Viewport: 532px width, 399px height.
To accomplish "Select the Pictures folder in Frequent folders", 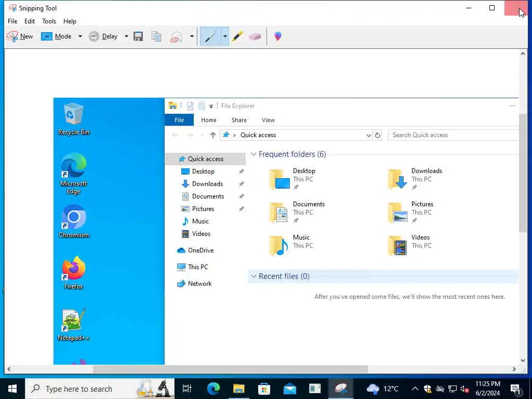I will [411, 212].
